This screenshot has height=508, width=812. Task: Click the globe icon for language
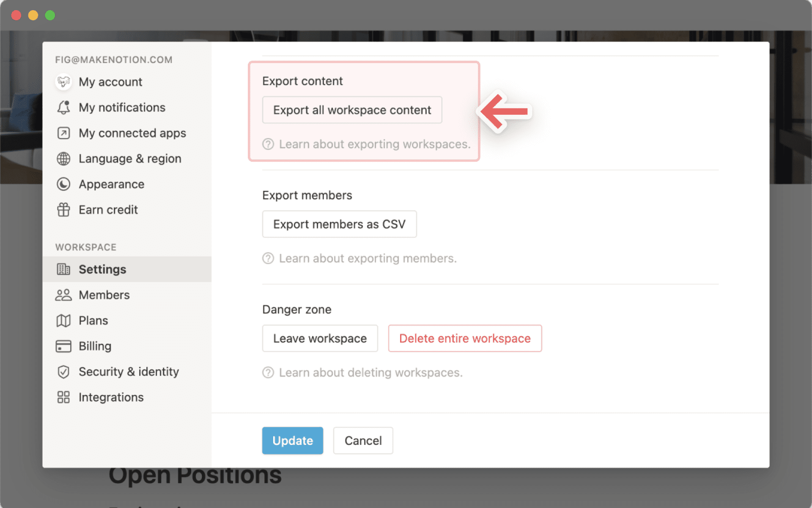63,159
